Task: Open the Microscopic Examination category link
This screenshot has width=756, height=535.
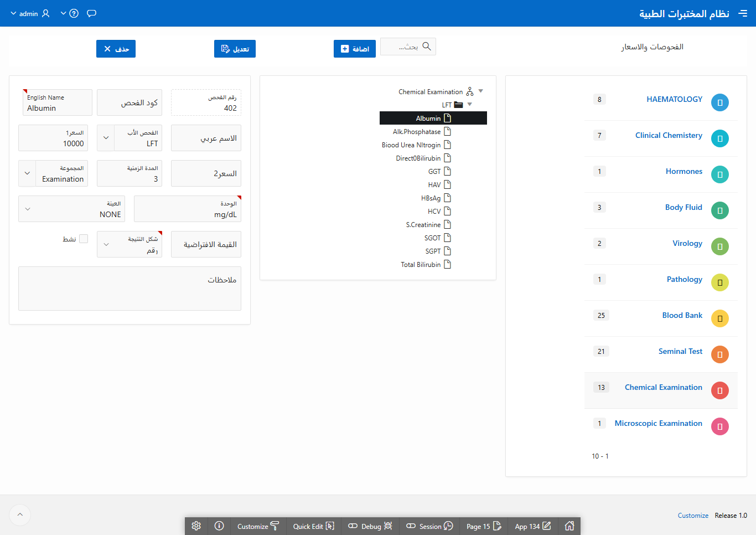Action: pyautogui.click(x=659, y=423)
